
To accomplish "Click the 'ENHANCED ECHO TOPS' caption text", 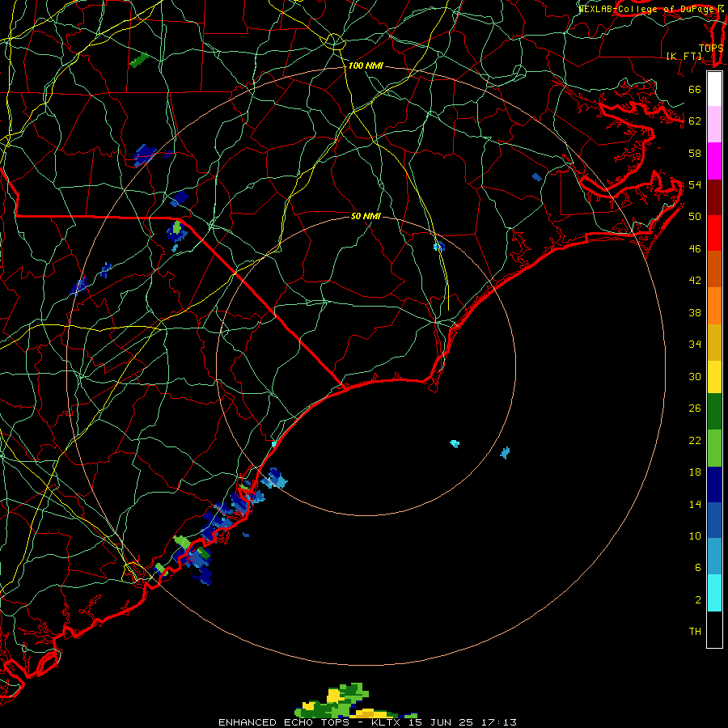I will pyautogui.click(x=284, y=722).
